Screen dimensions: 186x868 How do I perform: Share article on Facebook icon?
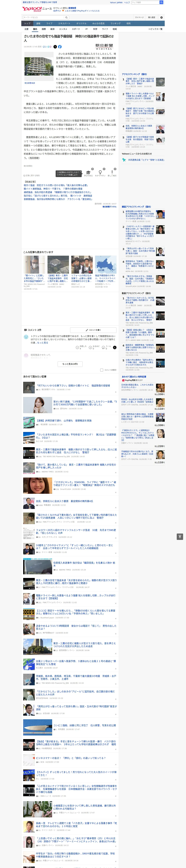[60, 47]
